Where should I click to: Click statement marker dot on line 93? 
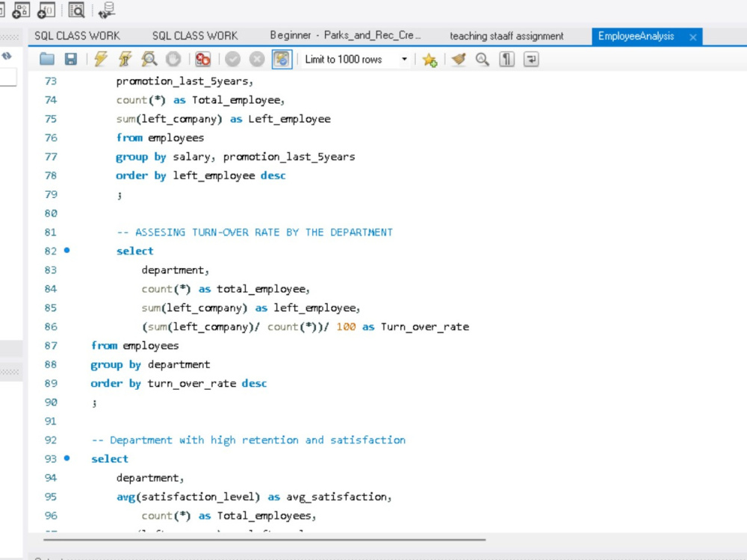(x=66, y=458)
